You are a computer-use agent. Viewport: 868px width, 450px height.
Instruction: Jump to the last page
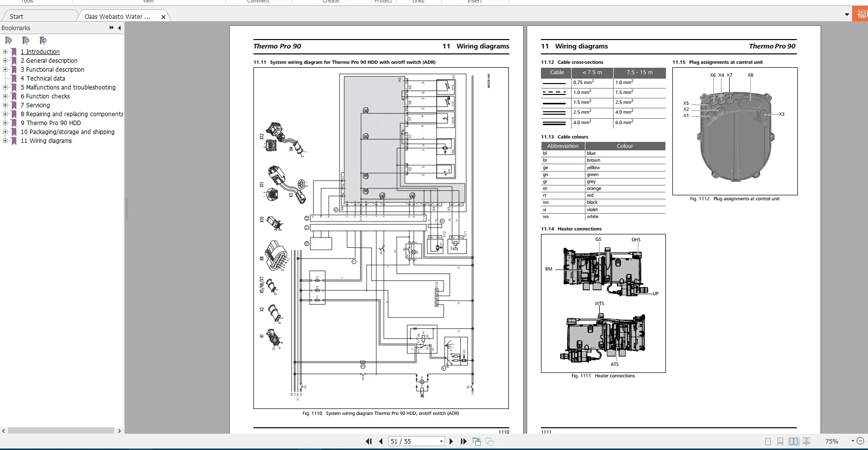pos(463,441)
